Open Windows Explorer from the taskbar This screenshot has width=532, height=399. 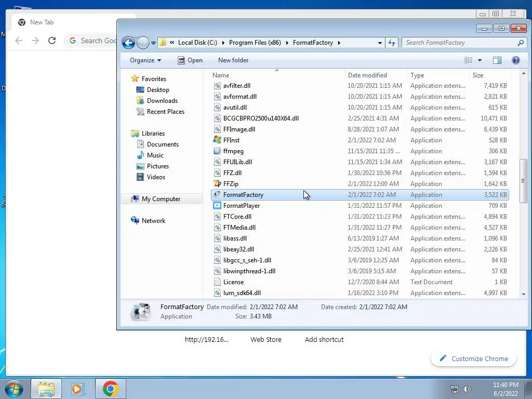coord(46,389)
